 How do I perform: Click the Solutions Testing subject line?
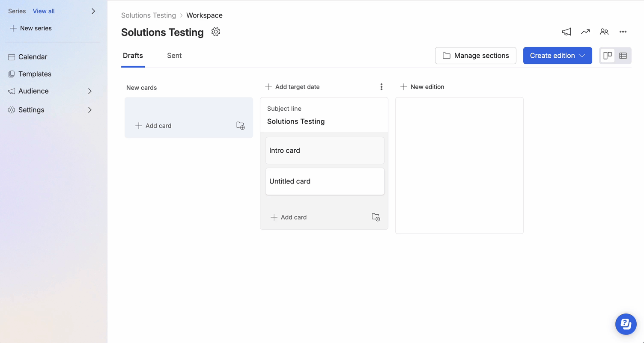(296, 121)
